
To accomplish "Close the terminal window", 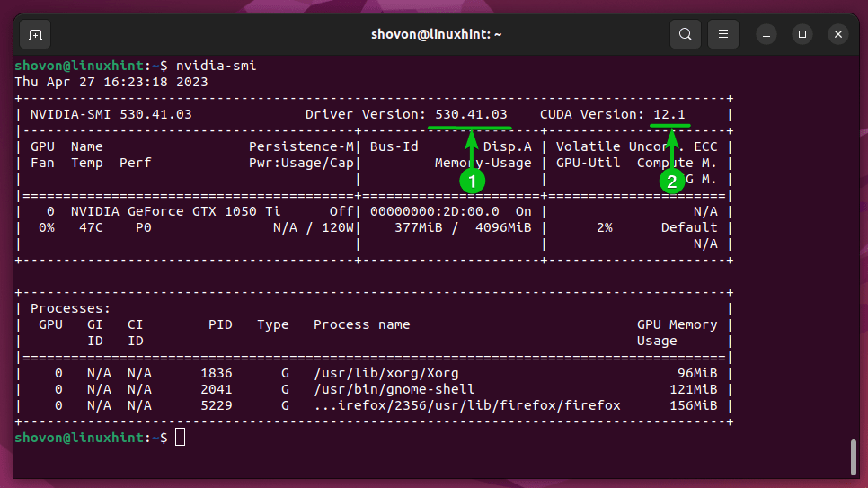I will 838,34.
